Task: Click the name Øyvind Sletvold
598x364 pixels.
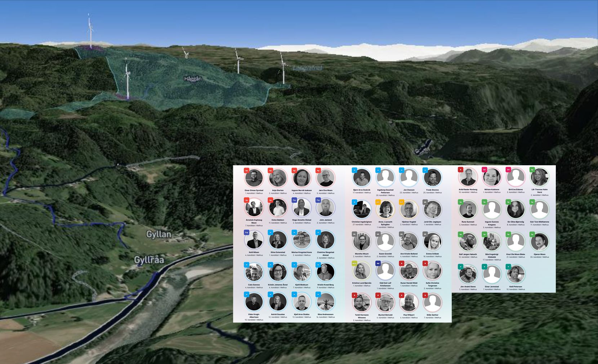Action: pos(385,315)
